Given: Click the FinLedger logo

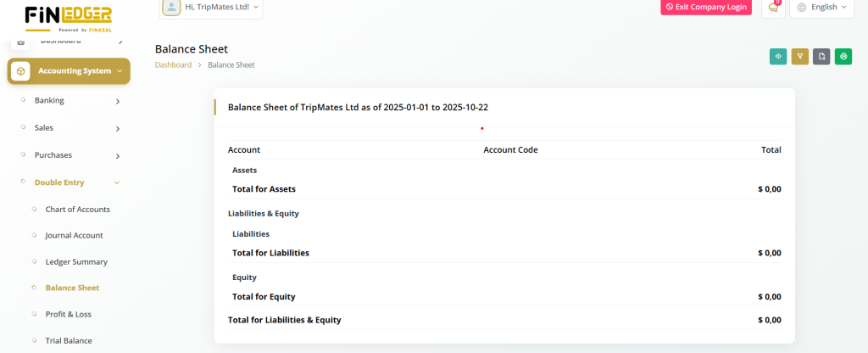Looking at the screenshot, I should 68,17.
